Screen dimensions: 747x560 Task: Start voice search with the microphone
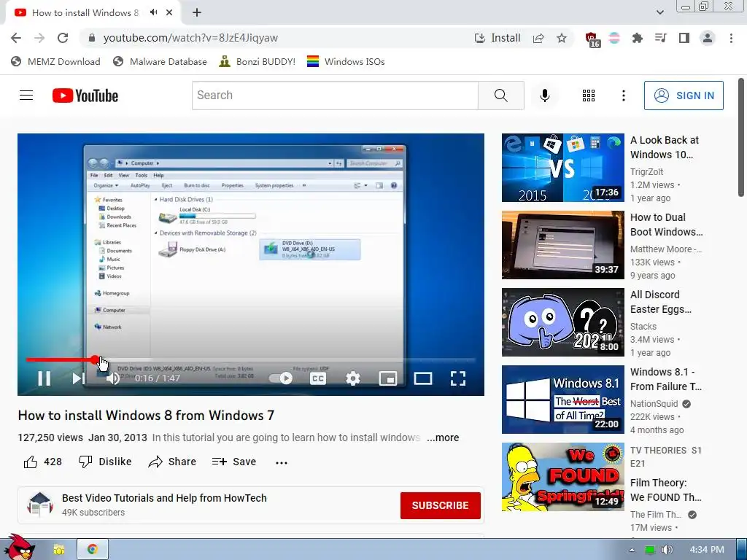click(544, 96)
